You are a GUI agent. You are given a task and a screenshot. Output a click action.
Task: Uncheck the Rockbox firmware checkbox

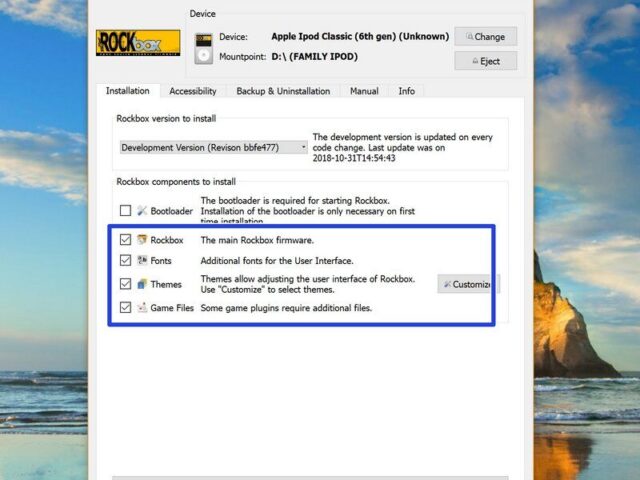(x=125, y=240)
